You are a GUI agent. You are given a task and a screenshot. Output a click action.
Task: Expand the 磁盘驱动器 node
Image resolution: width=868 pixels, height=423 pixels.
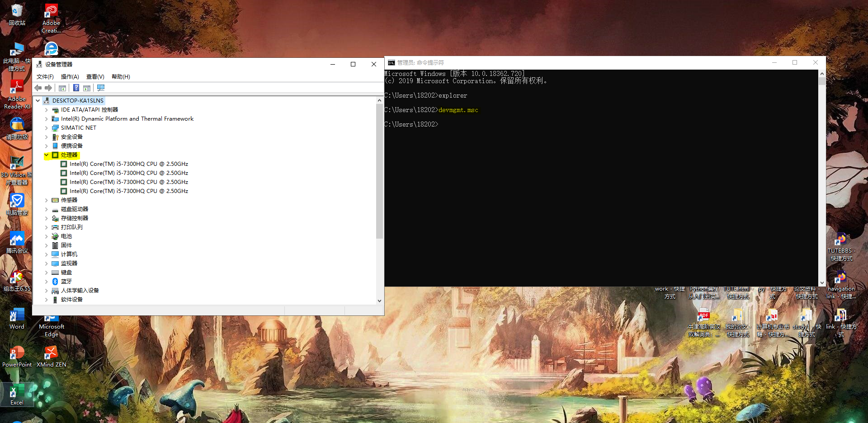46,209
